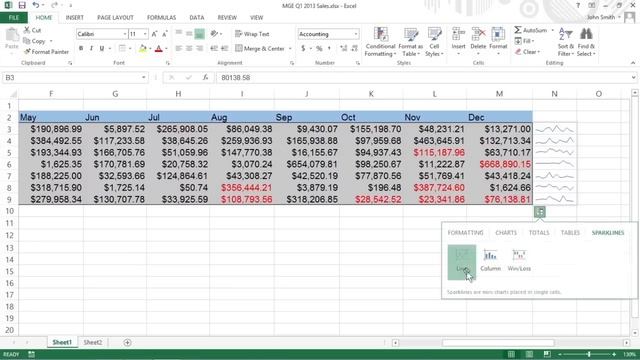Toggle Italic formatting
This screenshot has width=640, height=360.
[91, 49]
